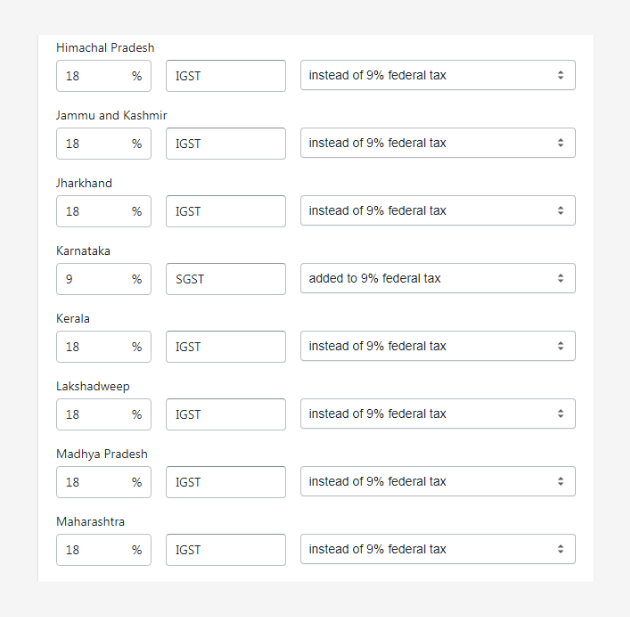
Task: Focus Himachal Pradesh IGST name field
Action: (226, 76)
